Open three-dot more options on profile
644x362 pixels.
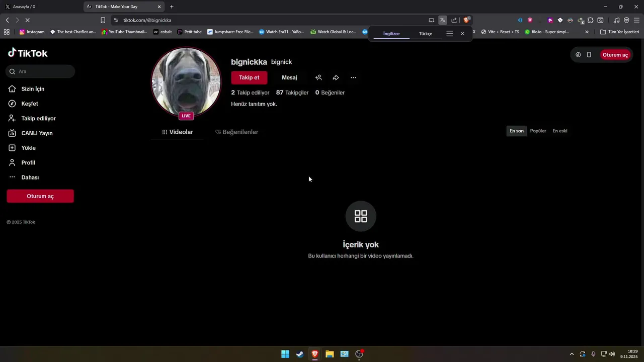pos(353,77)
